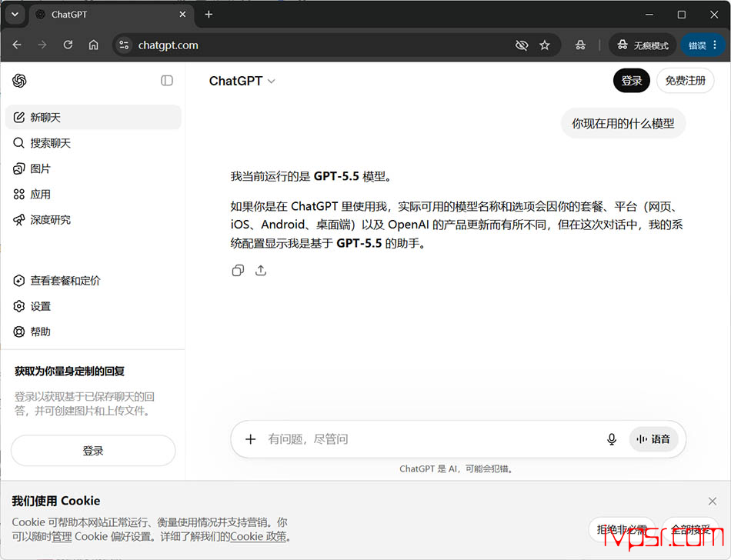The image size is (731, 560).
Task: Open 搜索聊天 search chats
Action: pyautogui.click(x=93, y=142)
